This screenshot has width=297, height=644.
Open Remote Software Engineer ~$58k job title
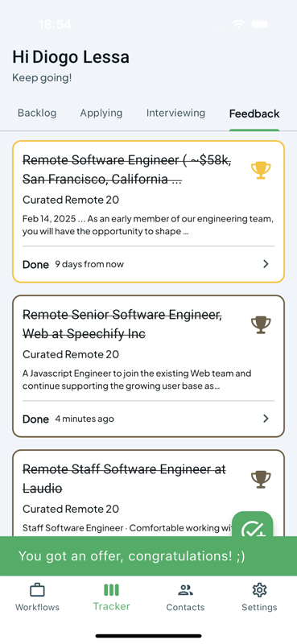click(126, 170)
